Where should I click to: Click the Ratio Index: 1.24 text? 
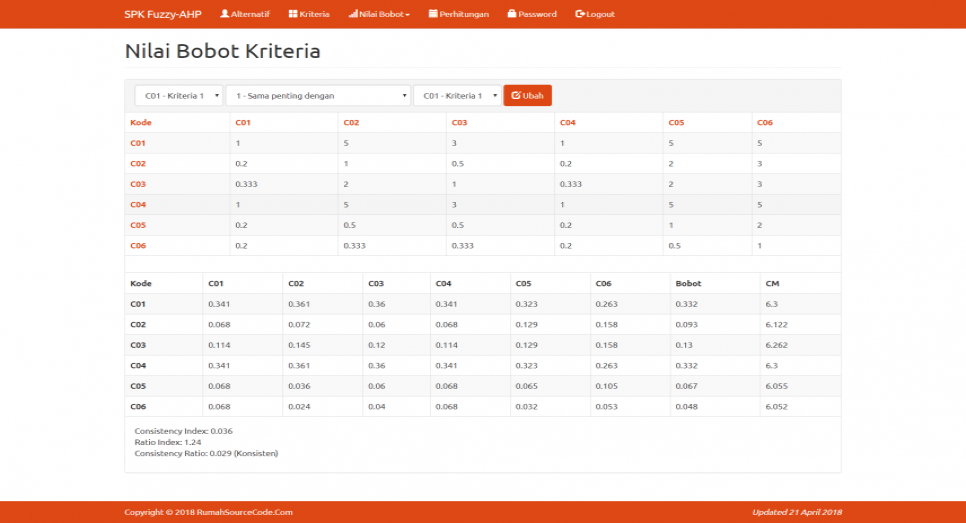(x=168, y=442)
